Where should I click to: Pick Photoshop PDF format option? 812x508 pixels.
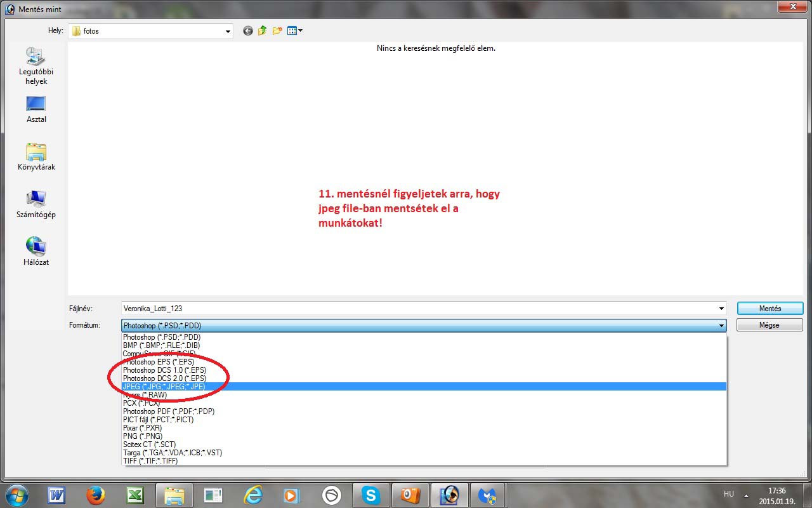tap(169, 411)
